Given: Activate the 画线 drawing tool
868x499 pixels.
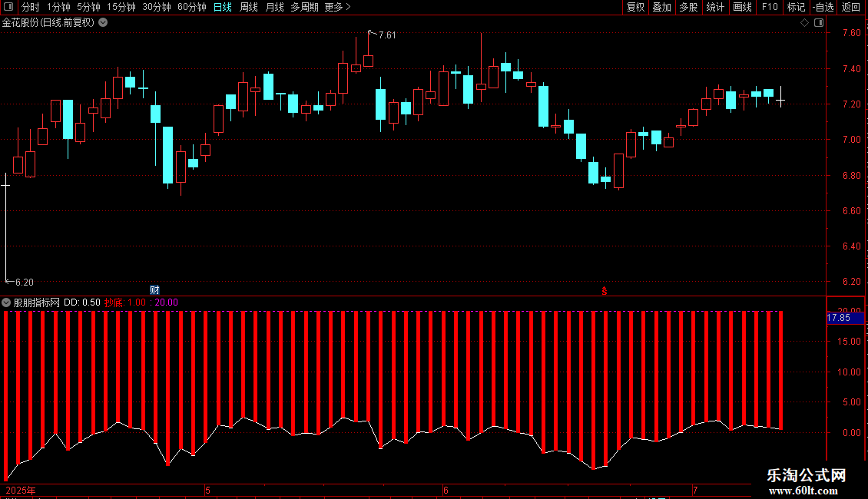Looking at the screenshot, I should (742, 7).
